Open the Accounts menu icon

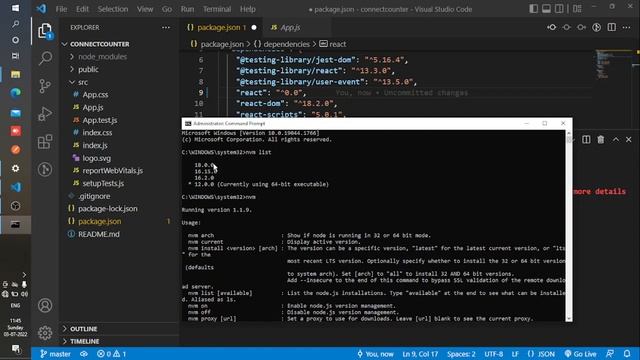pyautogui.click(x=45, y=305)
